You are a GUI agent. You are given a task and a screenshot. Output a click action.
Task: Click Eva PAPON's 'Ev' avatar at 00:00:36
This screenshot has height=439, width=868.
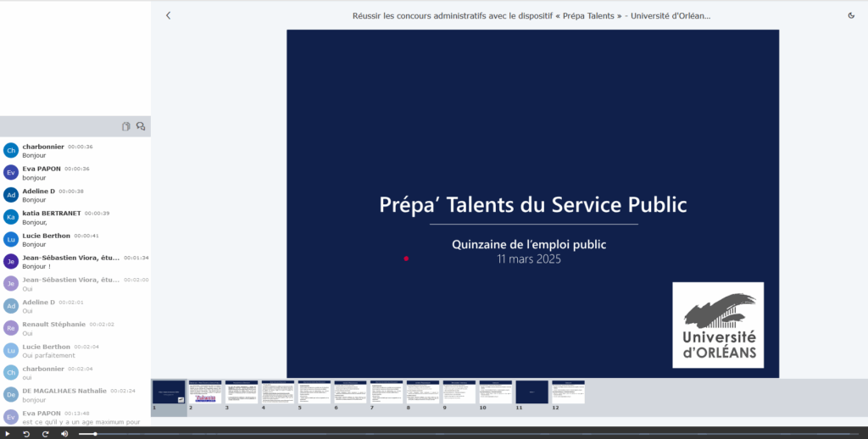[11, 172]
